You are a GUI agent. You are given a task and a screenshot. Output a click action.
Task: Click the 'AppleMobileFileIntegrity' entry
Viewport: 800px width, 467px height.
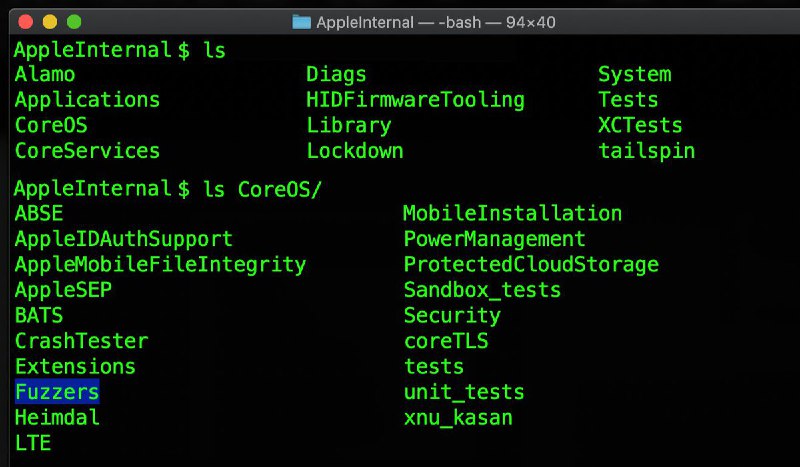pos(160,265)
